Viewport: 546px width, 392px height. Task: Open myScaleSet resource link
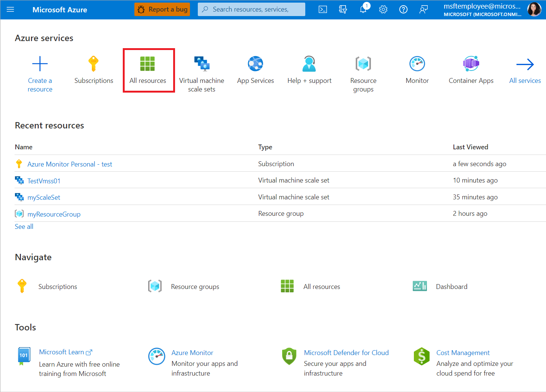coord(44,197)
